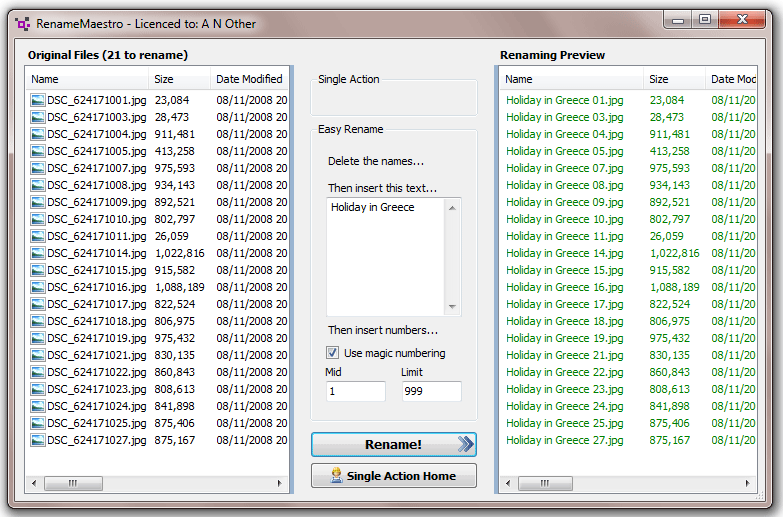Toggle the Use magic numbering checkbox
The width and height of the screenshot is (783, 517).
[x=332, y=353]
